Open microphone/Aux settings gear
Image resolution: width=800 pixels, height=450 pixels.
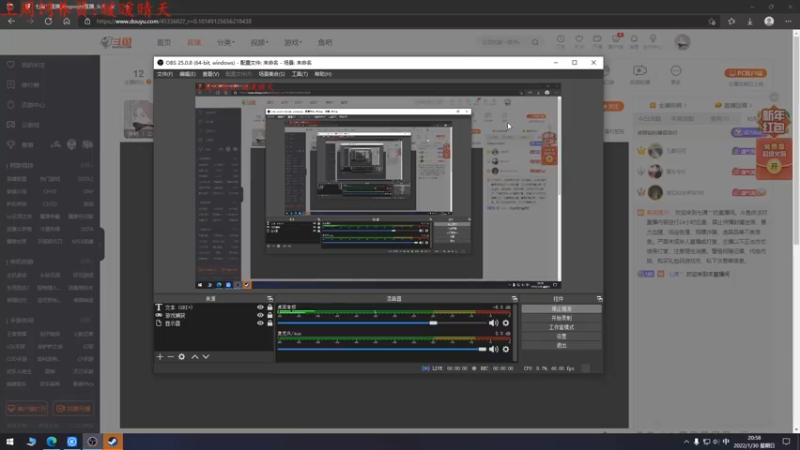(506, 349)
